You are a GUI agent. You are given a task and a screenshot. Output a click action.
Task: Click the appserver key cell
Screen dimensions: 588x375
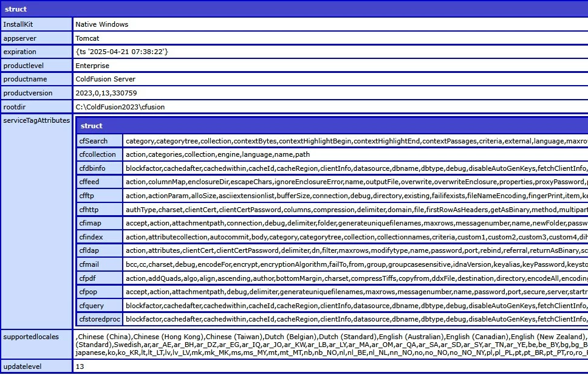[x=36, y=38]
